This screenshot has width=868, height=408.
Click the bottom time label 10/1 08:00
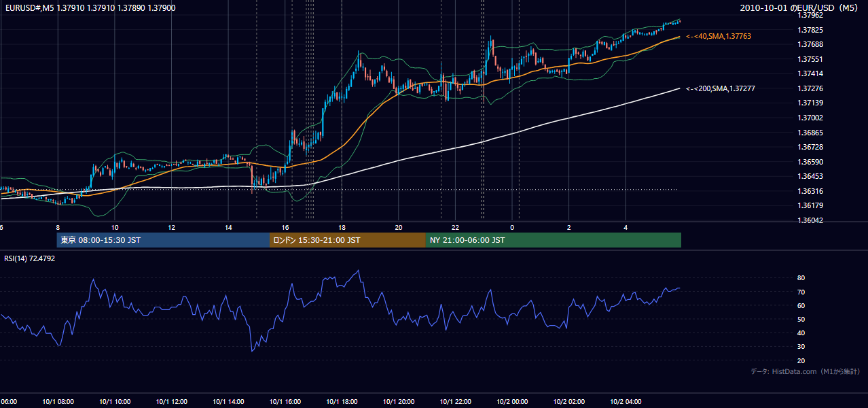pos(58,402)
